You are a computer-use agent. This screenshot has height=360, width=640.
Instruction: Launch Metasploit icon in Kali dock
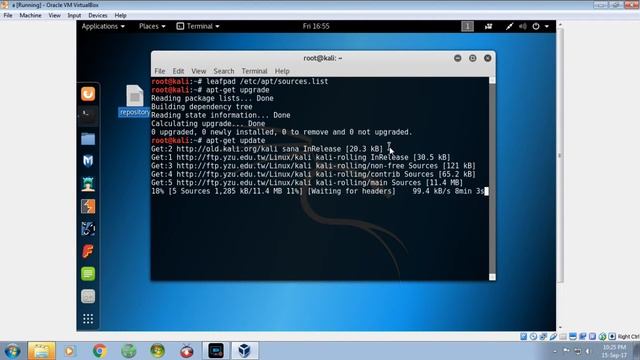[88, 161]
